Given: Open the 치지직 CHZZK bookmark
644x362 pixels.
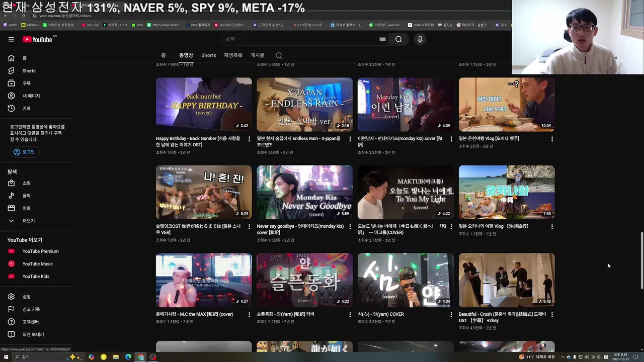Looking at the screenshot, I should pyautogui.click(x=115, y=25).
